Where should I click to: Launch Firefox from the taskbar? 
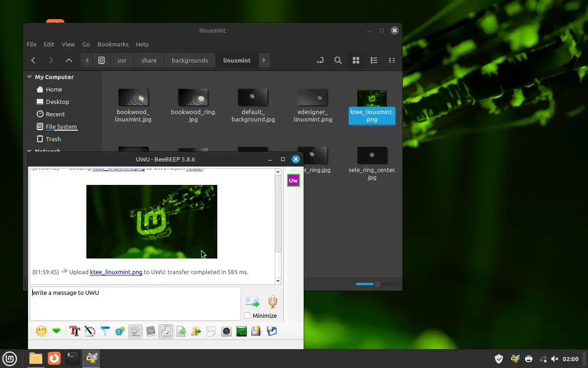pos(54,358)
